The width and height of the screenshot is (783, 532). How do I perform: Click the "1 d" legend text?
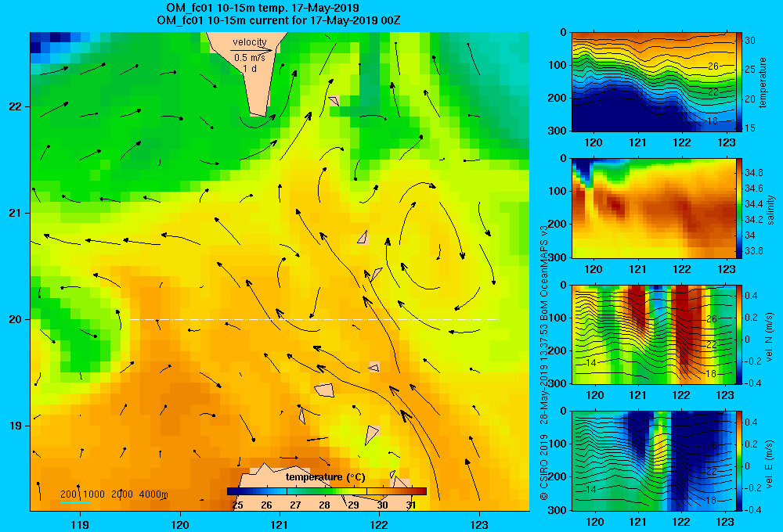pyautogui.click(x=250, y=69)
